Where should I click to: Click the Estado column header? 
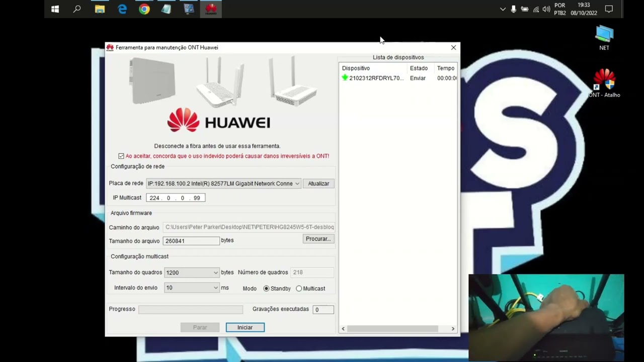coord(421,68)
